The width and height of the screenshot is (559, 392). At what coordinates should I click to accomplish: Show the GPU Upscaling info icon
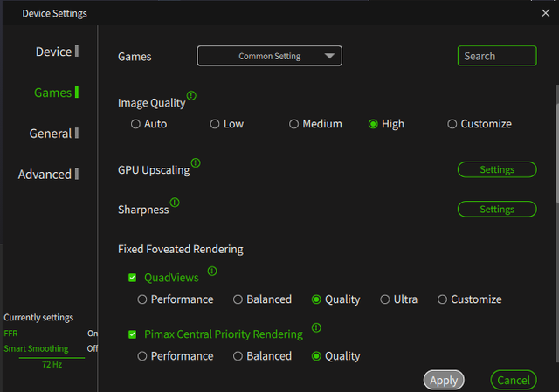coord(196,163)
